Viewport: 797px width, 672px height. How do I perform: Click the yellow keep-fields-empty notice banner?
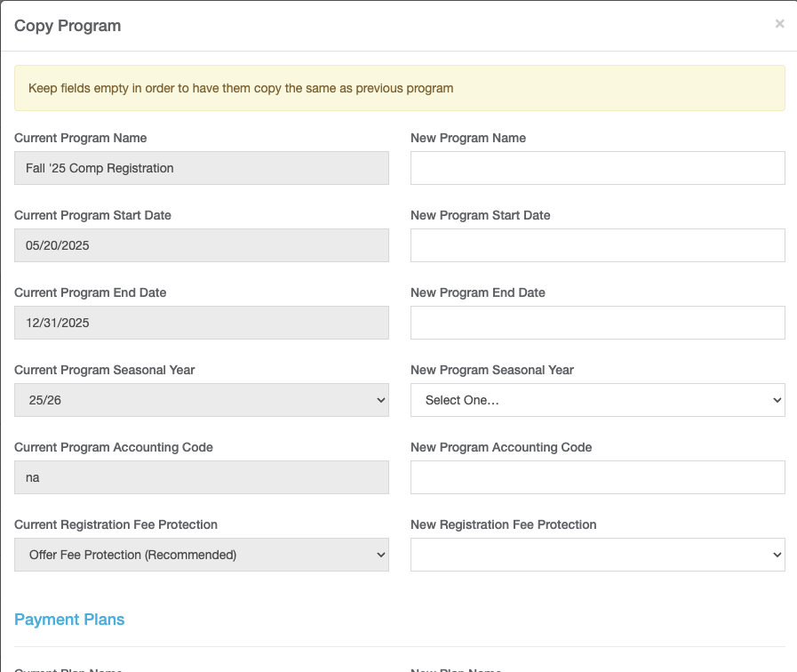pyautogui.click(x=399, y=88)
